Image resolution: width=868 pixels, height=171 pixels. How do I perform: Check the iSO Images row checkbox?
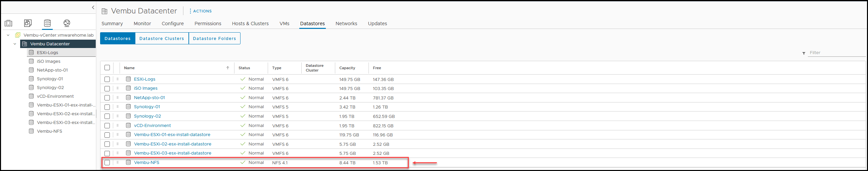click(x=107, y=88)
